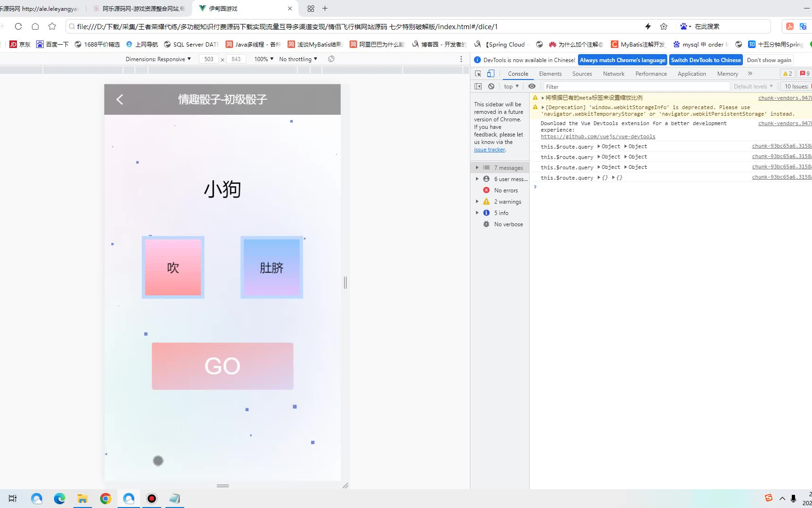The width and height of the screenshot is (812, 508).
Task: Click the GO button in the dice game
Action: [x=222, y=366]
